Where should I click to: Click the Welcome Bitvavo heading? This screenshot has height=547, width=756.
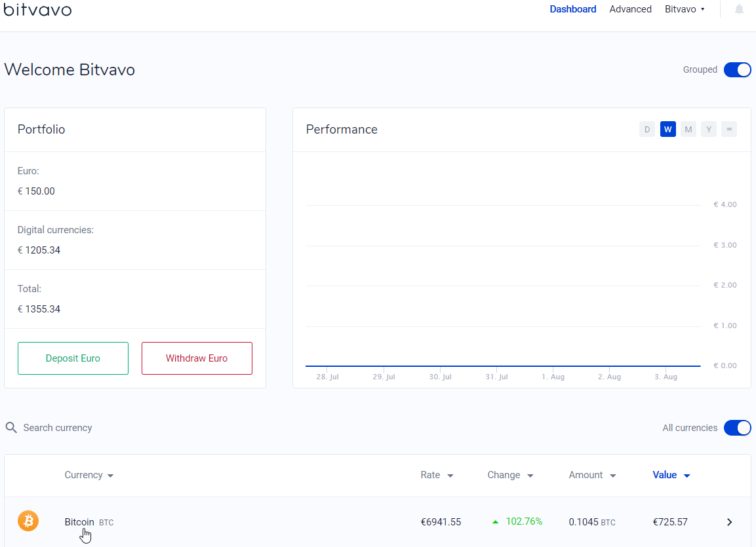[x=70, y=70]
